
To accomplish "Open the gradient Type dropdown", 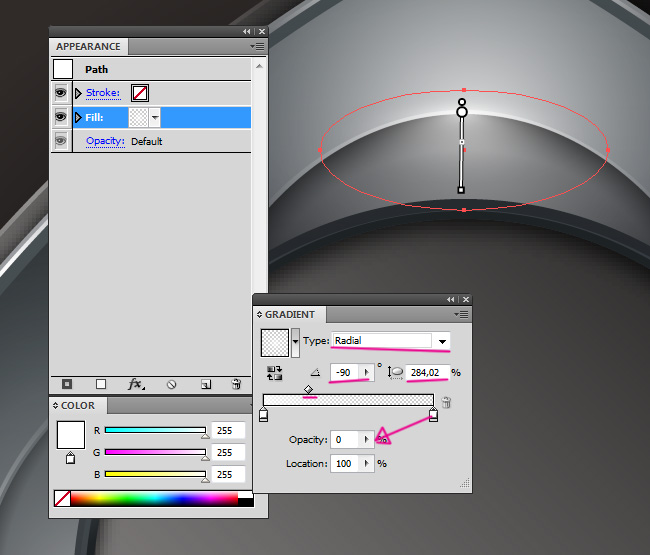I will click(x=441, y=341).
